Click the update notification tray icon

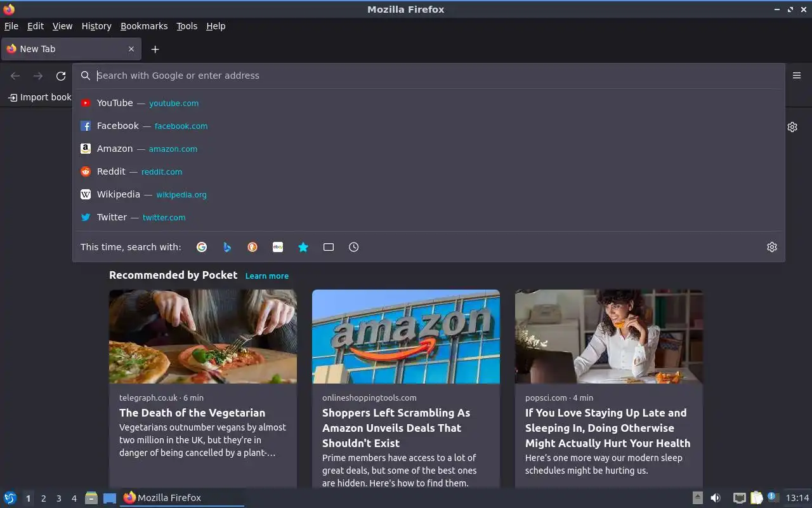[x=772, y=497]
